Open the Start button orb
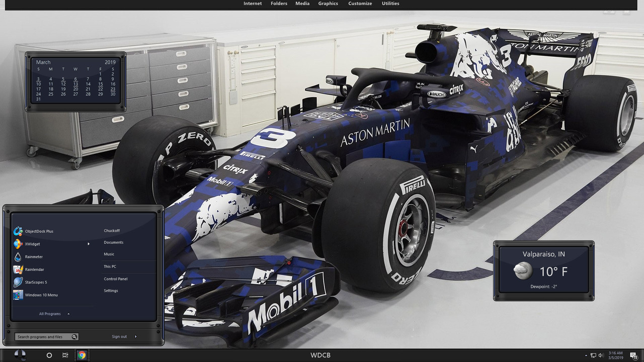The image size is (644, 362). (20, 355)
